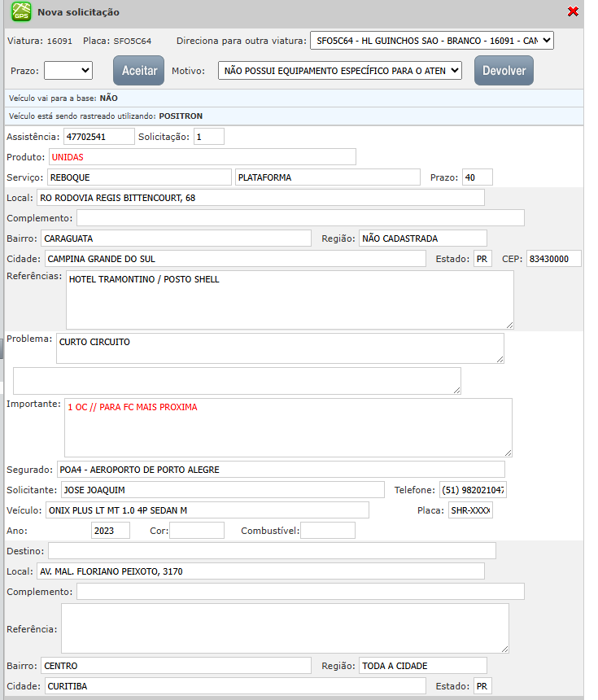Click the Assistência number field
This screenshot has height=700, width=598.
pyautogui.click(x=98, y=136)
